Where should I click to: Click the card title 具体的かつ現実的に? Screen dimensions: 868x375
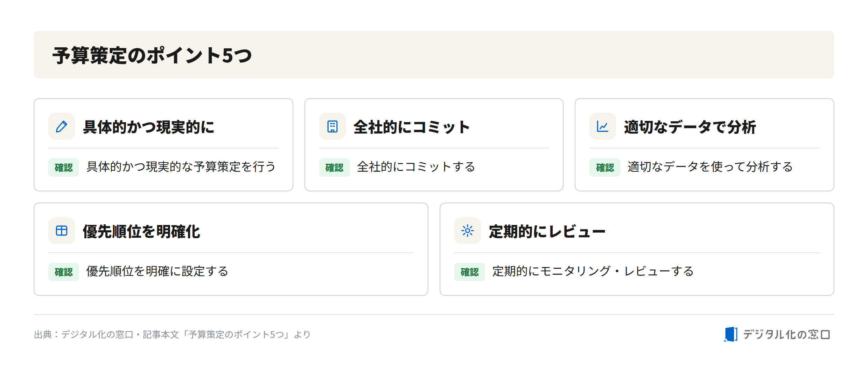(x=148, y=127)
